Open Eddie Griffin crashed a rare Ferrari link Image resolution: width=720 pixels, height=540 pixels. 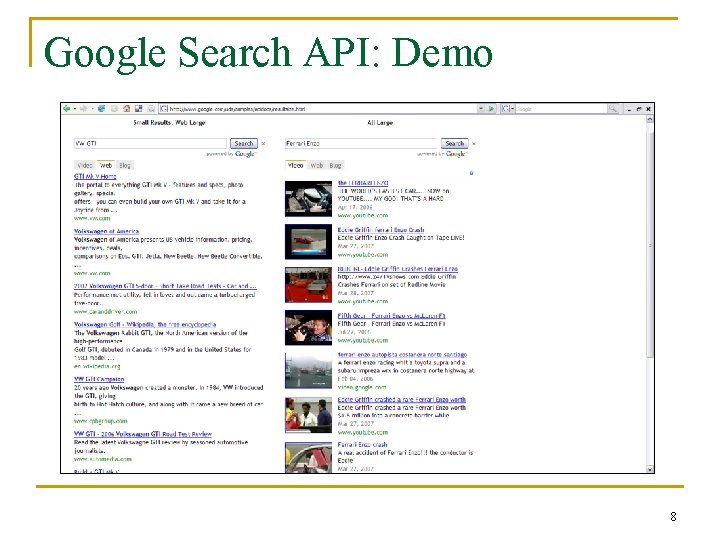pyautogui.click(x=402, y=399)
